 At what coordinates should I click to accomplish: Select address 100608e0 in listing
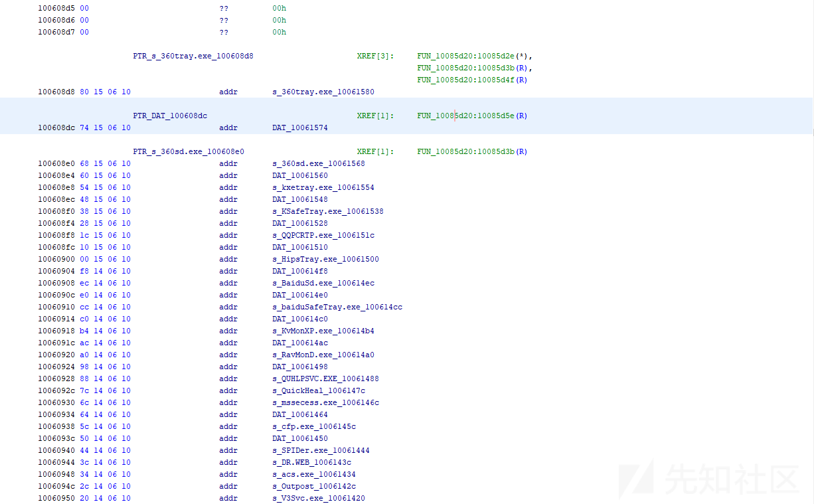click(x=56, y=163)
